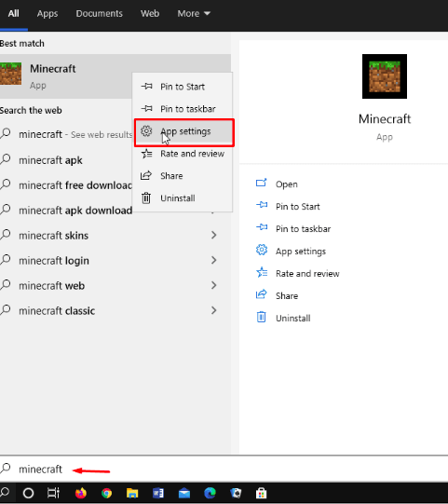Switch to the Documents search tab

pos(100,13)
